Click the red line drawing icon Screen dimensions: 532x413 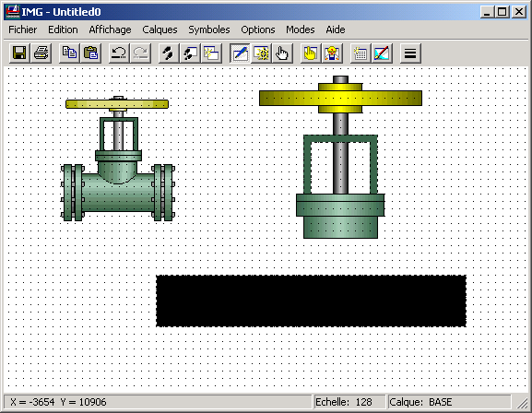pyautogui.click(x=382, y=53)
